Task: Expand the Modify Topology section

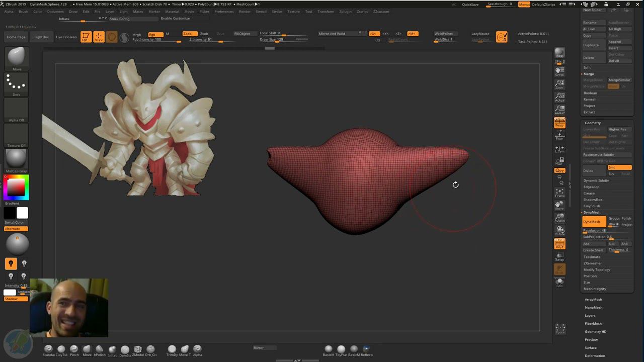Action: (x=597, y=269)
